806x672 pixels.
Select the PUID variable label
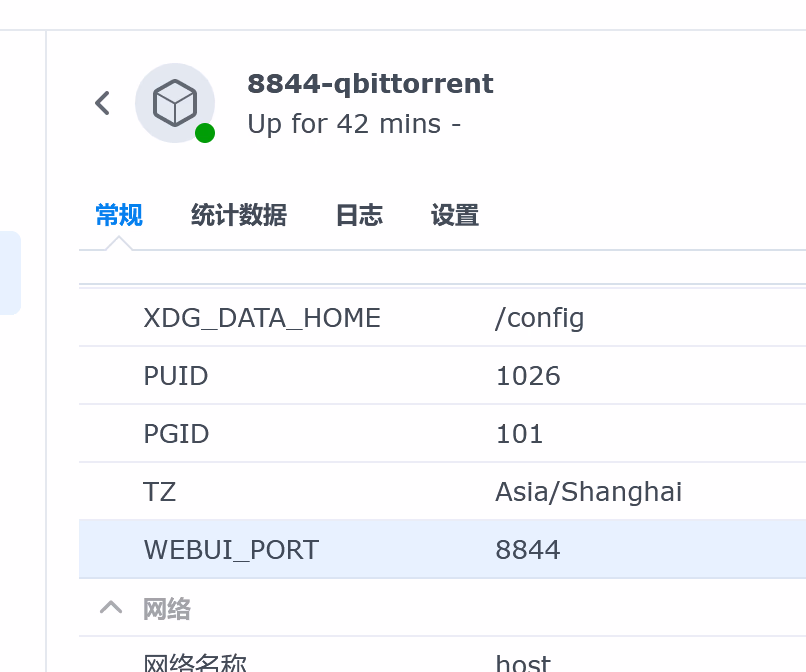click(x=176, y=376)
